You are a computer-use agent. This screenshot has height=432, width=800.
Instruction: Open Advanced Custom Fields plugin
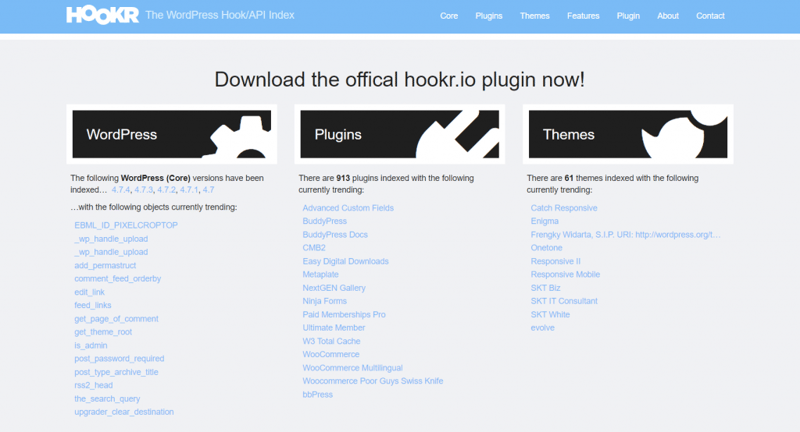(348, 208)
